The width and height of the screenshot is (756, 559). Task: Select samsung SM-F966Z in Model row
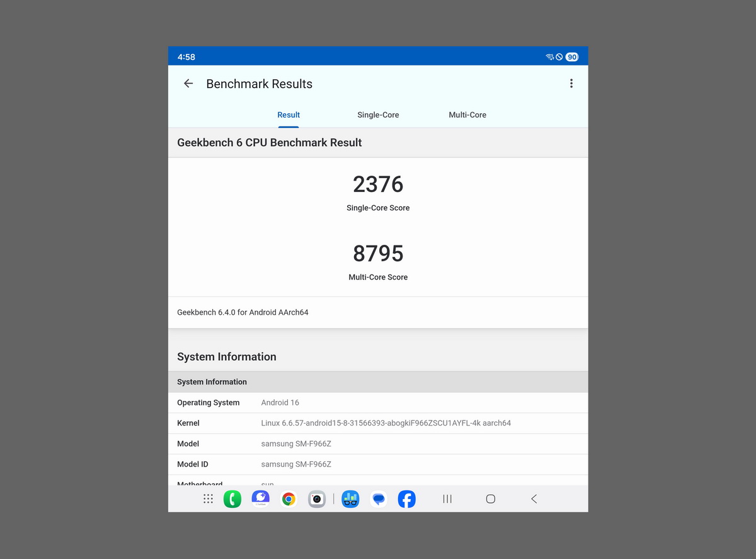[296, 444]
